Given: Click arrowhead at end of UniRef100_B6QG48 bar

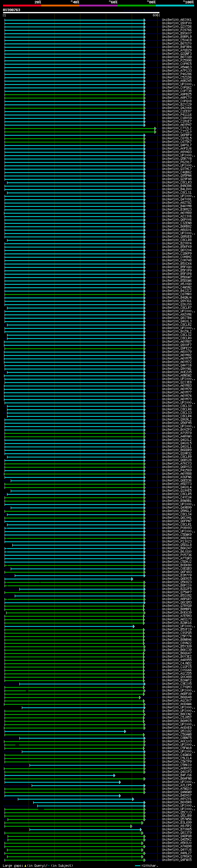Looking at the screenshot, I should [140, 698].
